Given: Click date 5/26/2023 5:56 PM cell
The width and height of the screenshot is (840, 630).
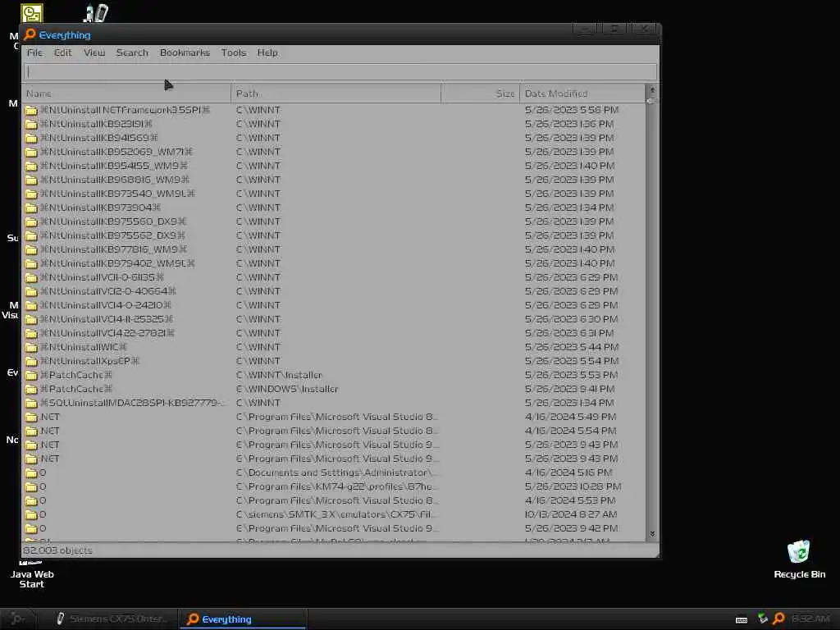Looking at the screenshot, I should coord(572,110).
